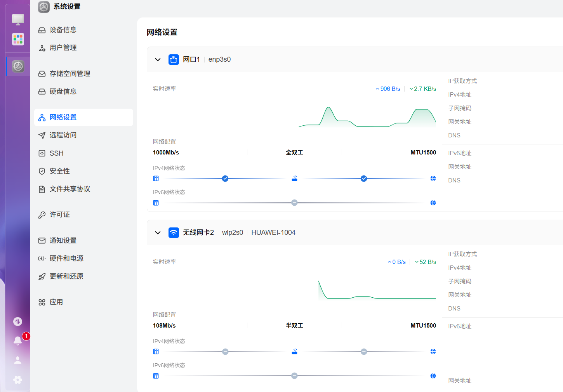This screenshot has height=392, width=563.
Task: Collapse the 无线网卡2 section chevron
Action: pos(158,233)
